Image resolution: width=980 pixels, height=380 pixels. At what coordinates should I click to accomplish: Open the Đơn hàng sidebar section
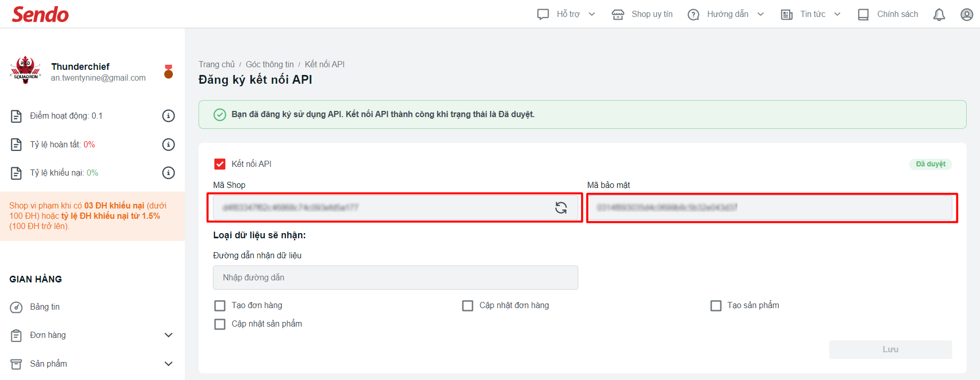point(48,335)
